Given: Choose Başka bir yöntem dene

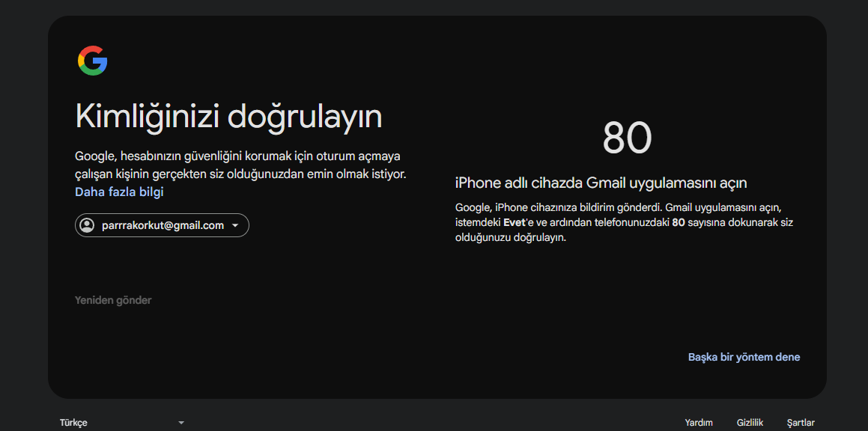Looking at the screenshot, I should pos(744,358).
